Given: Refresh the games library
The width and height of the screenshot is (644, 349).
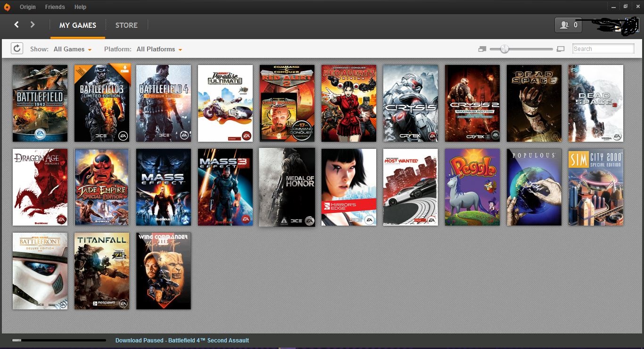Looking at the screenshot, I should point(17,49).
